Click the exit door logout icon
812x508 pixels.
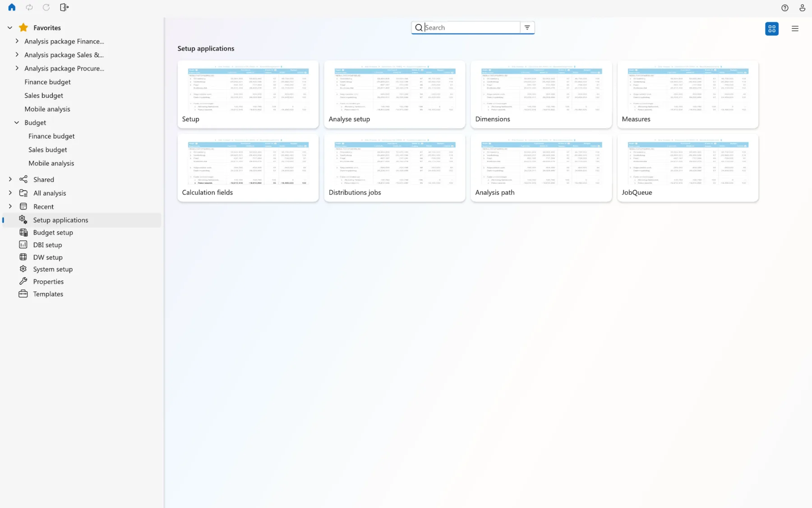tap(64, 7)
